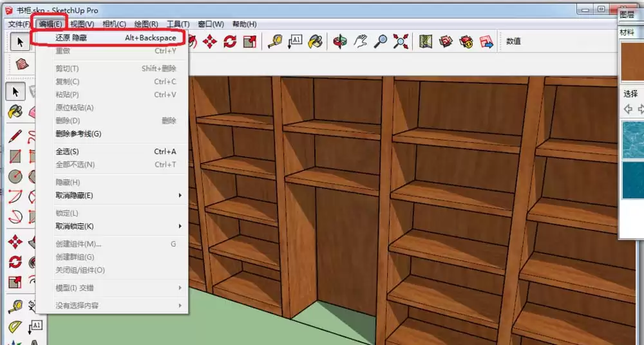The height and width of the screenshot is (345, 644).
Task: Choose 删除参考线(G) menu entry
Action: click(111, 133)
